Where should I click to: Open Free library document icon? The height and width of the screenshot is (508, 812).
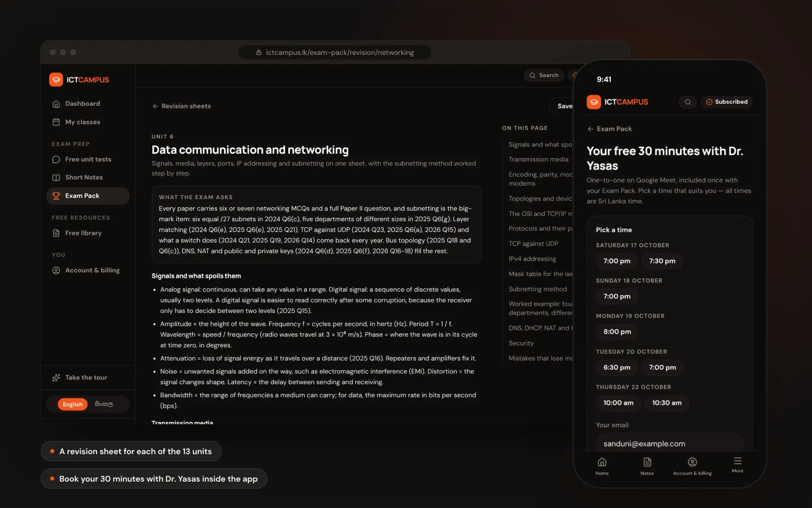pos(56,233)
